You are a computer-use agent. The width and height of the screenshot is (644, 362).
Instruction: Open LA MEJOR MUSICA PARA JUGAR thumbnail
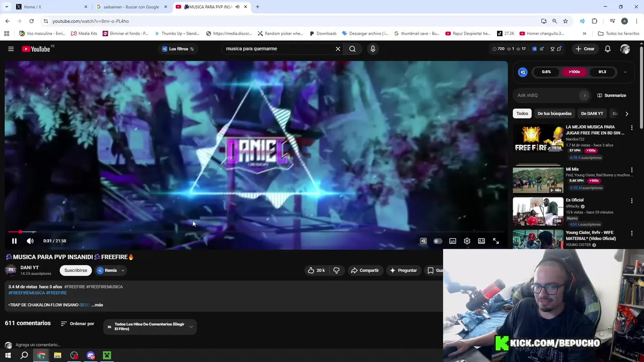[x=538, y=139]
